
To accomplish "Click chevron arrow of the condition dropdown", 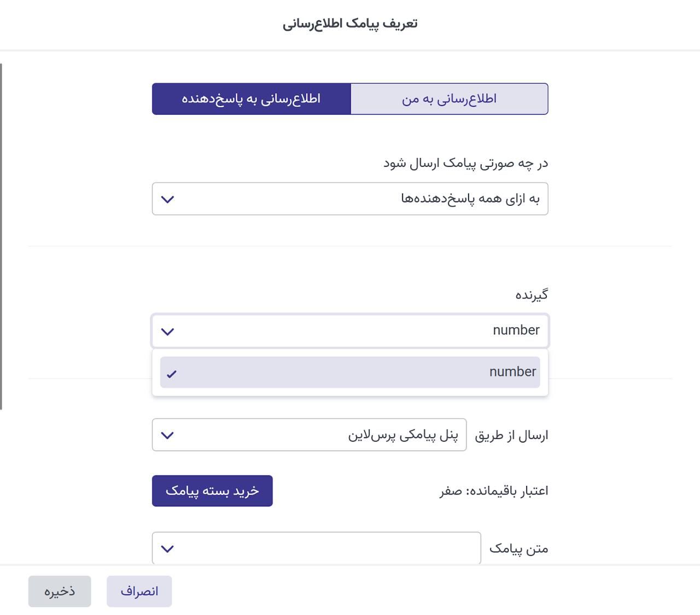I will pos(168,199).
